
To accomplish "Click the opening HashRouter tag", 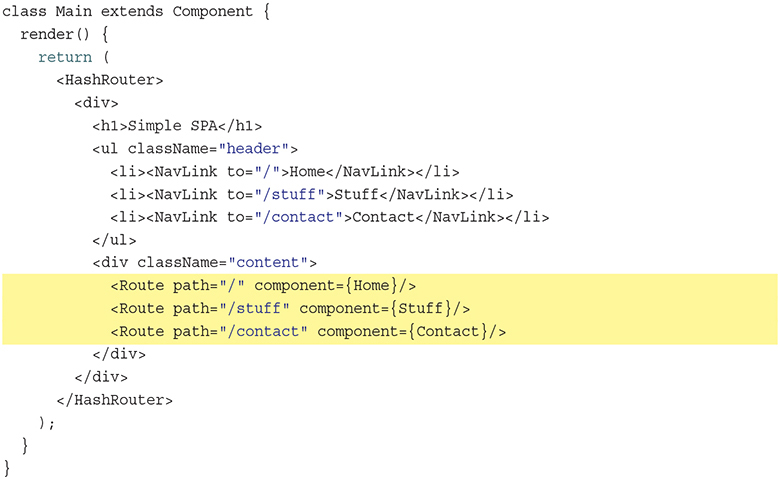I will tap(110, 80).
